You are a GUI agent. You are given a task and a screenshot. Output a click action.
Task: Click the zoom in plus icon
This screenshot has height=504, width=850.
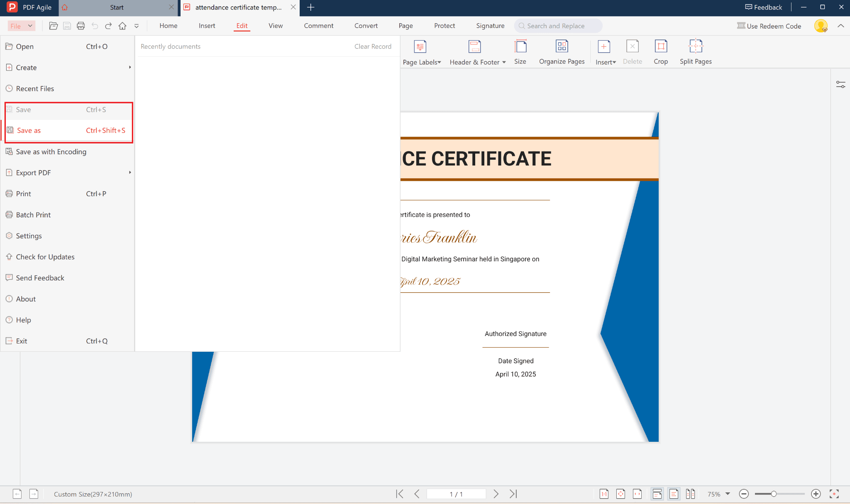816,494
